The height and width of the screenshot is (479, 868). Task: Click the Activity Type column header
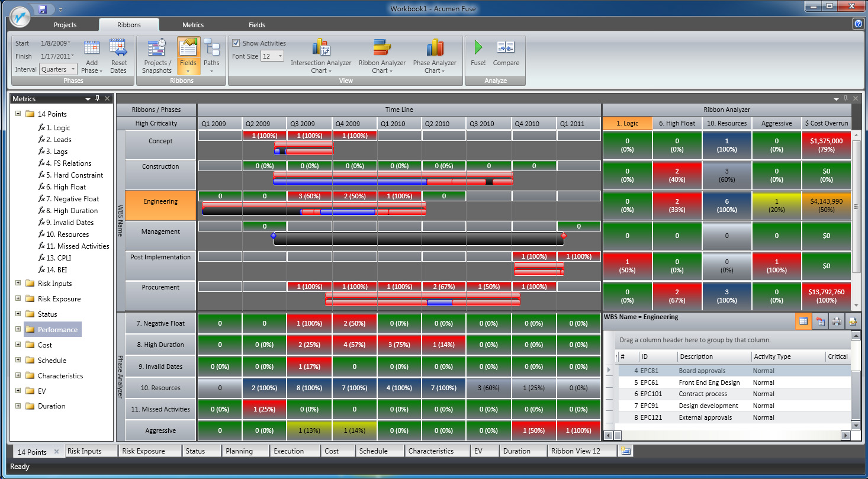coord(787,356)
